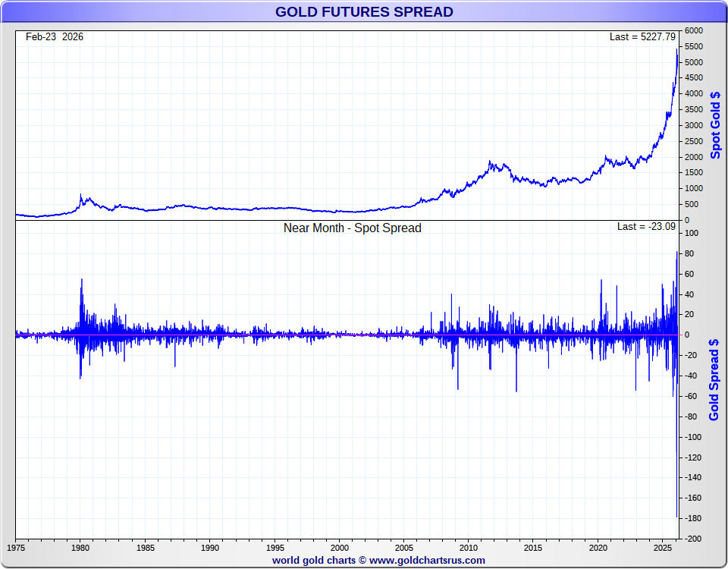Select the 1995 year tick label
Screen dimensions: 728x569
click(275, 548)
